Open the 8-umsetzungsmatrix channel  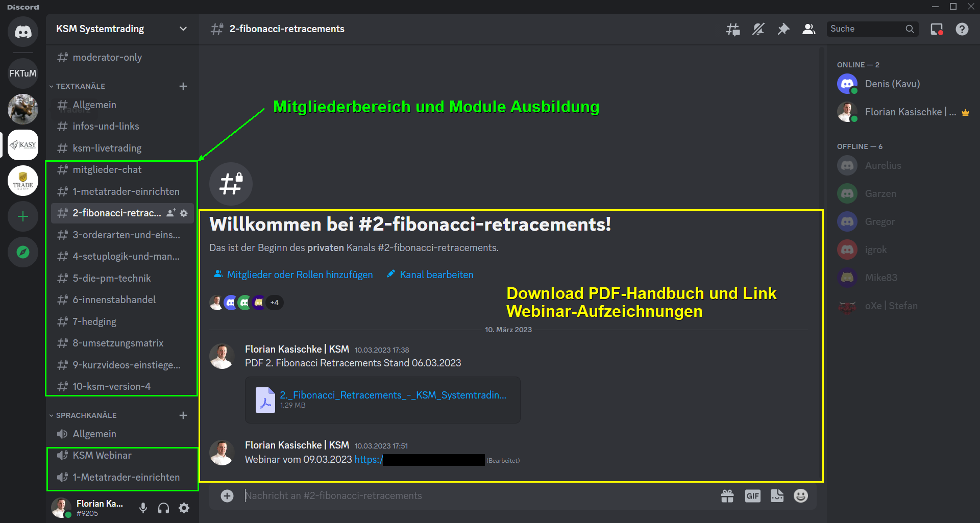pos(122,343)
